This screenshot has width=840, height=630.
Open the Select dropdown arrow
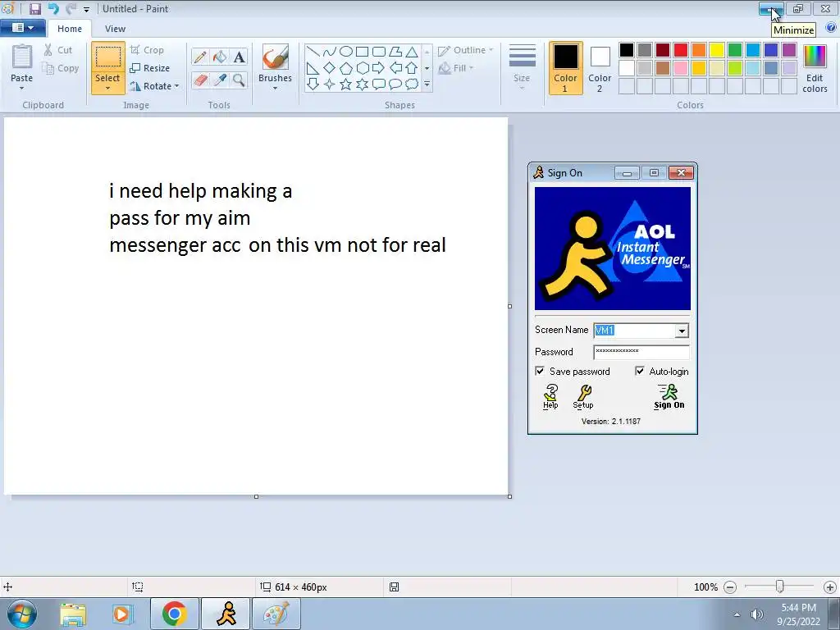click(x=107, y=88)
